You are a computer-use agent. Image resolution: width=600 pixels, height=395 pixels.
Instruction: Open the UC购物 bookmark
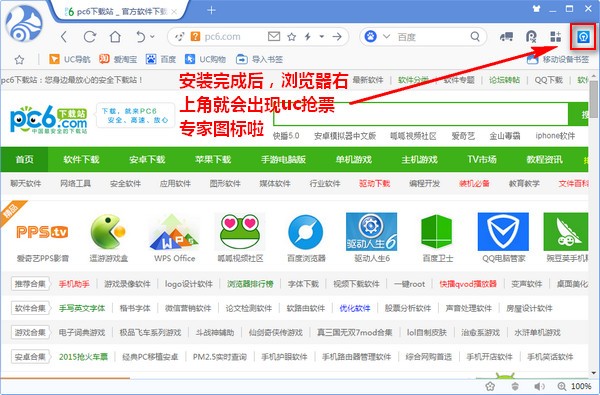205,59
